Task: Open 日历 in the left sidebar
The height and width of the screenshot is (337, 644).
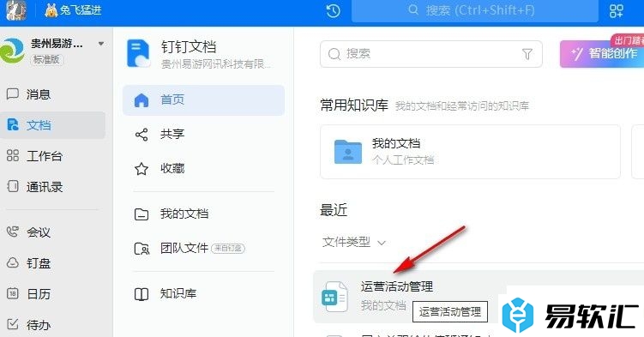Action: click(x=52, y=294)
